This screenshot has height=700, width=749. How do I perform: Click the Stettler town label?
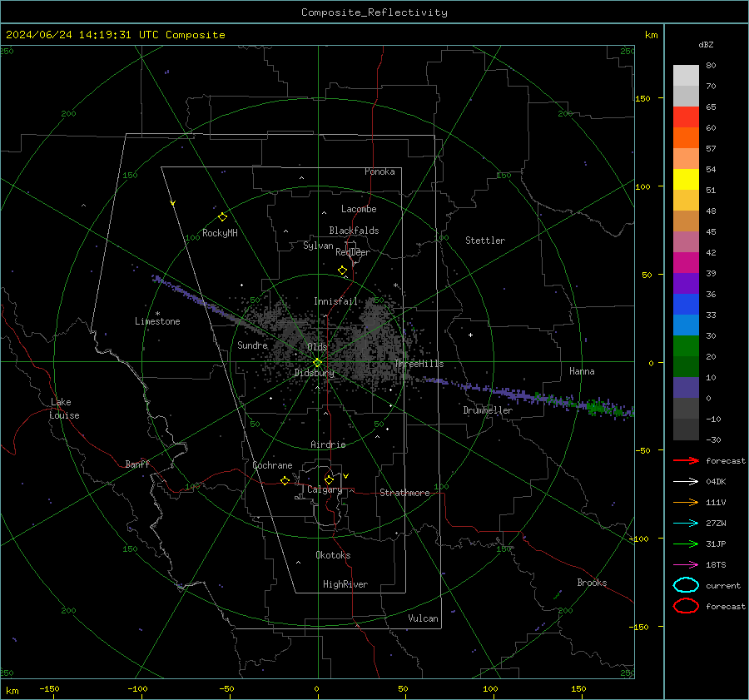[485, 241]
